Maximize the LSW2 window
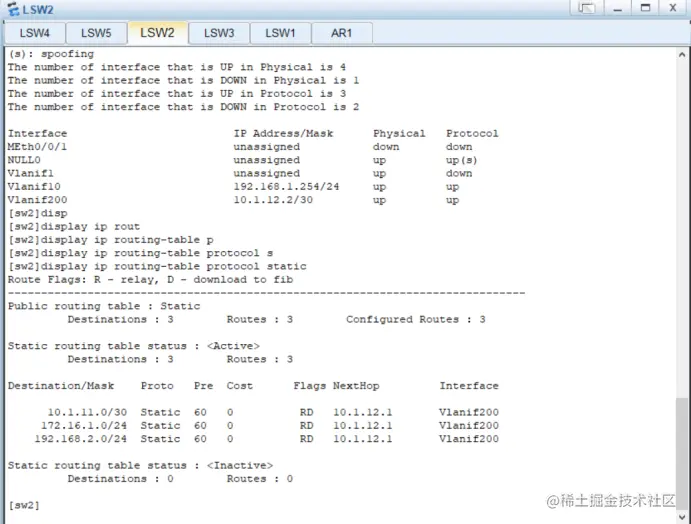This screenshot has width=691, height=524. point(645,8)
